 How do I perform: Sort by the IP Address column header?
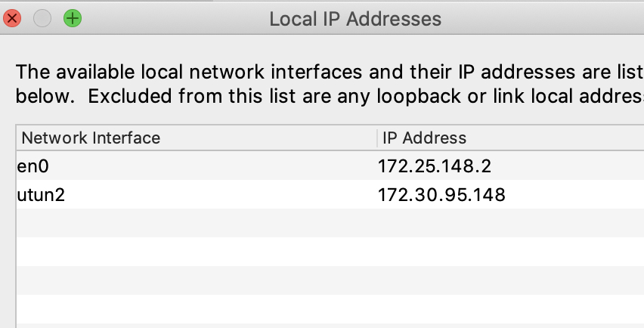(425, 138)
